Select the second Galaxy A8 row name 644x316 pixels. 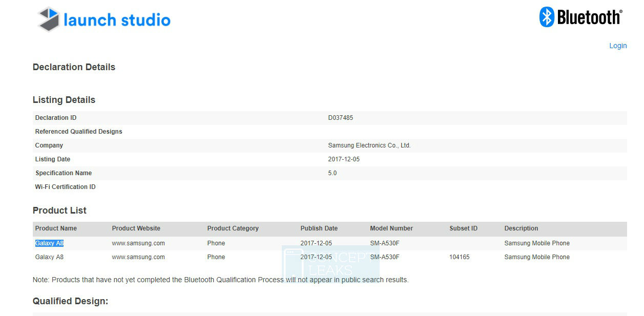[x=49, y=257]
